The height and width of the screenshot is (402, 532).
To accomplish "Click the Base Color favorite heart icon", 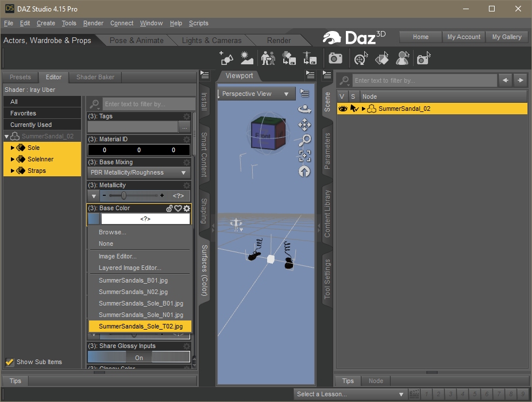I will (x=178, y=208).
